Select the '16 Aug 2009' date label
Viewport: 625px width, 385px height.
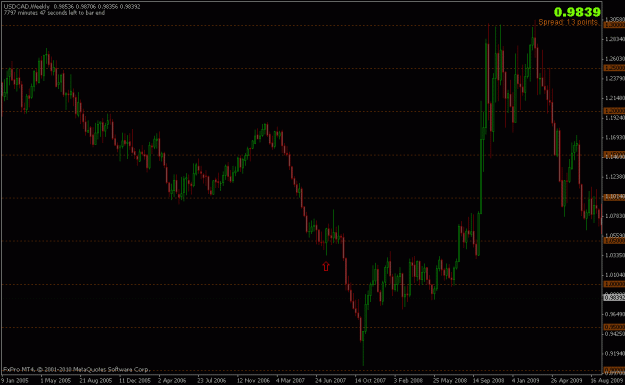click(607, 381)
